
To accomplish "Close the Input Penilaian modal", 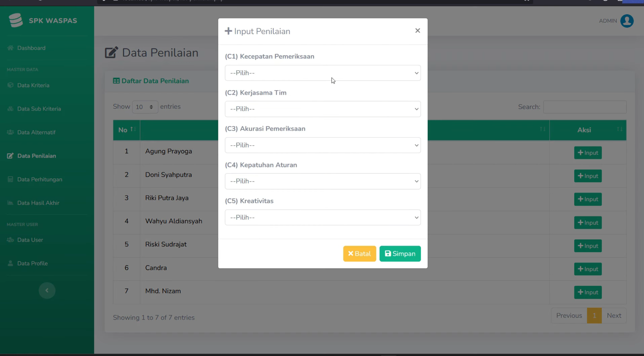I will click(417, 30).
